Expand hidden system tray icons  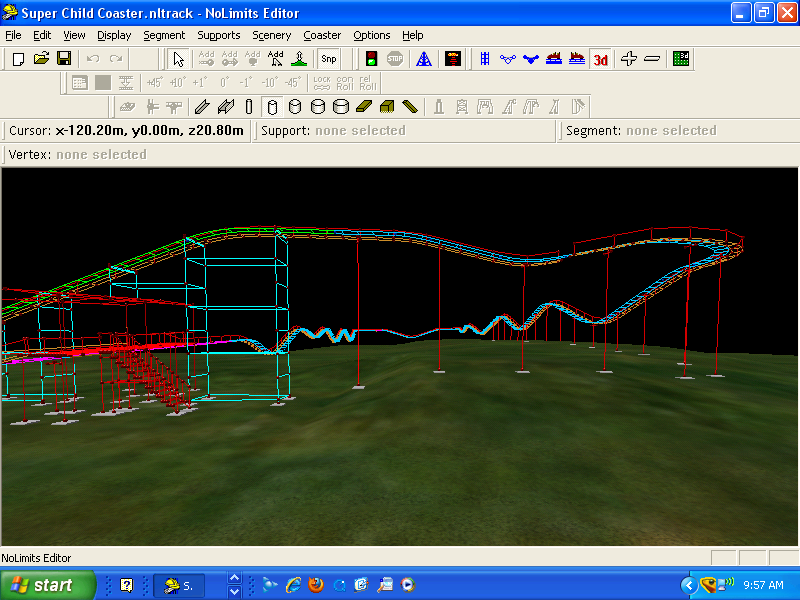[x=689, y=585]
